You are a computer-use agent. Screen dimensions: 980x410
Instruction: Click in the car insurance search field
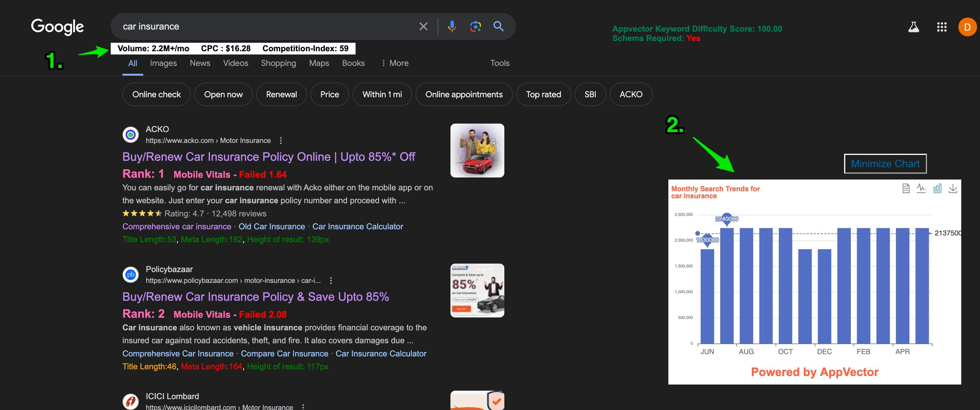(x=266, y=26)
